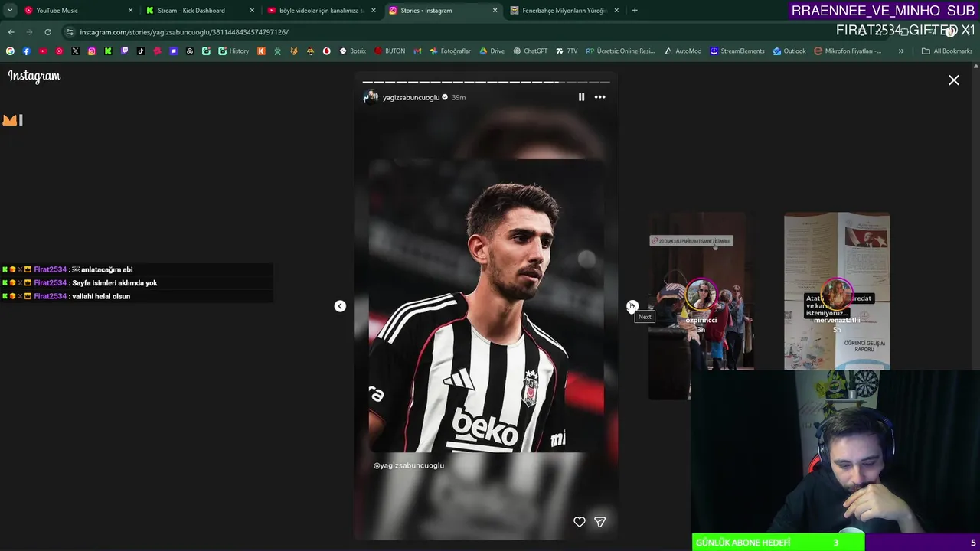Open Mikrofon Fiyatları bookmark
The image size is (980, 551).
click(x=848, y=51)
